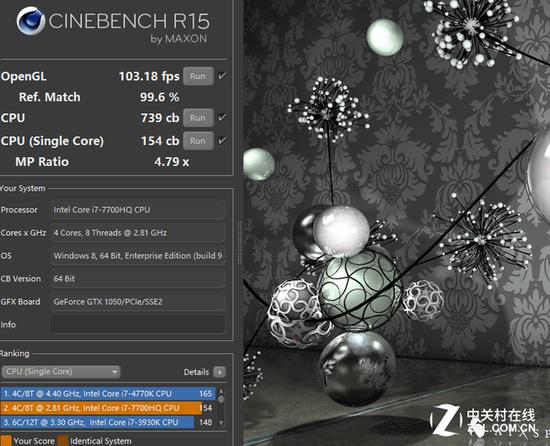Screen dimensions: 550x446
Task: Toggle the CPU (Single Core) test checkbox
Action: (x=222, y=141)
